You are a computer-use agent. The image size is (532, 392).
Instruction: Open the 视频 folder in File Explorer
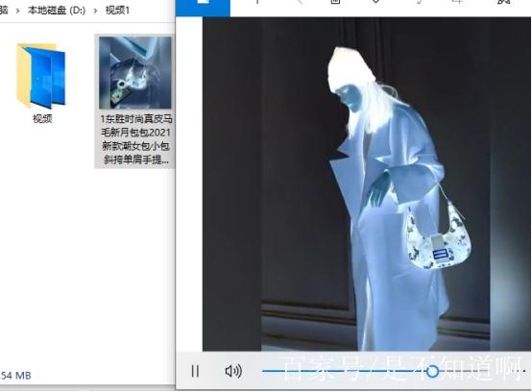(x=40, y=76)
